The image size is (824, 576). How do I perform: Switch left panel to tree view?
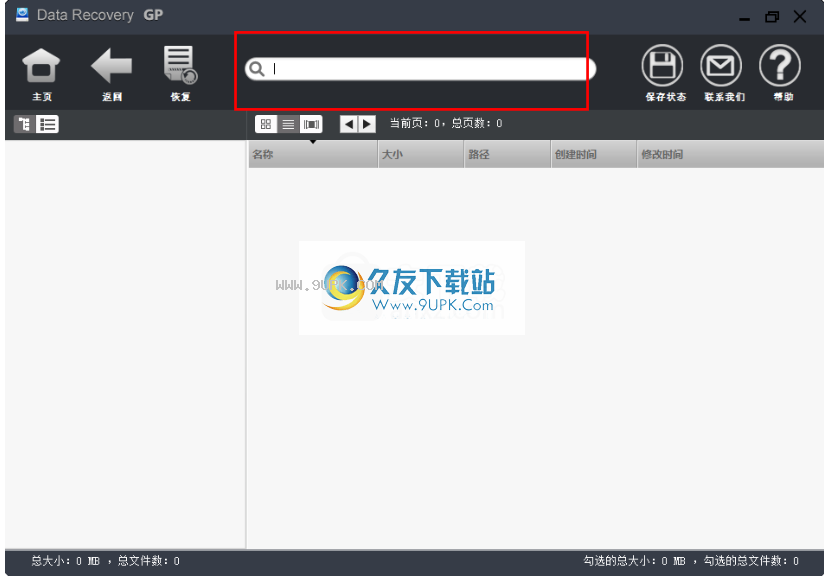point(24,124)
